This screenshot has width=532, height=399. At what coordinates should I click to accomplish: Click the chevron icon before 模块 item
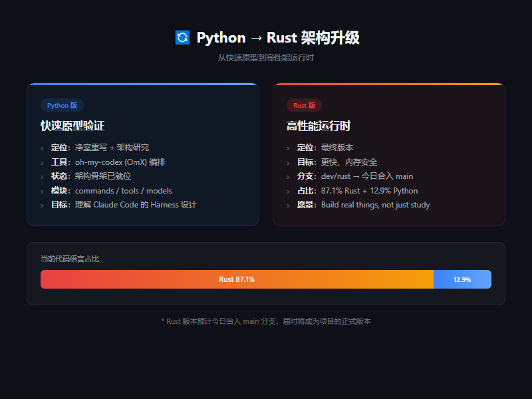pyautogui.click(x=43, y=190)
